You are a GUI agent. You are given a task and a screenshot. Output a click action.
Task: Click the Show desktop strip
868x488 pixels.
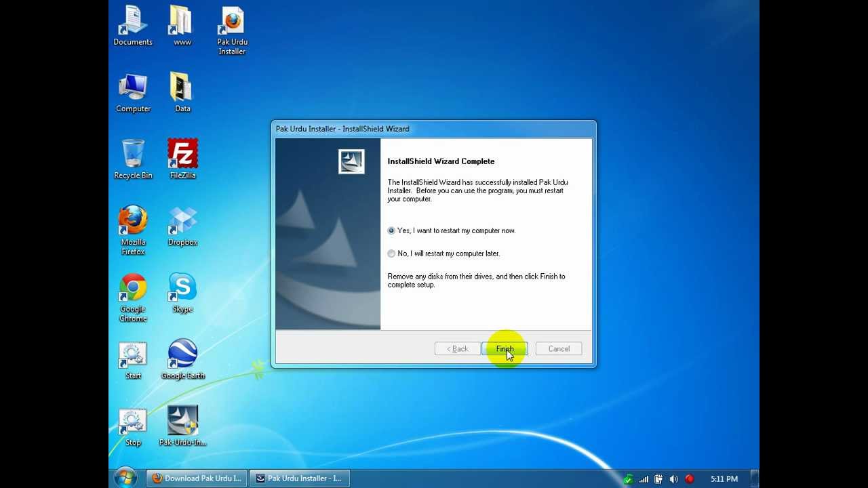(755, 479)
